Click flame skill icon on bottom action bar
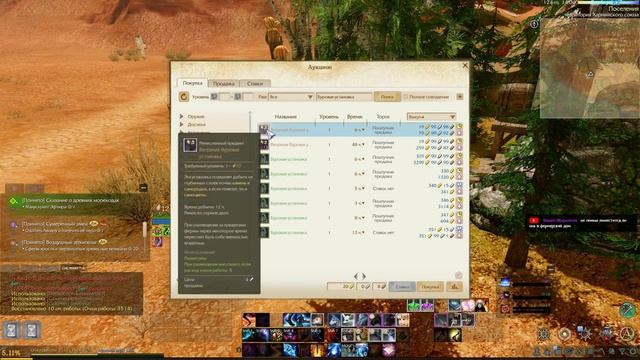This screenshot has height=360, width=640. coord(317,351)
